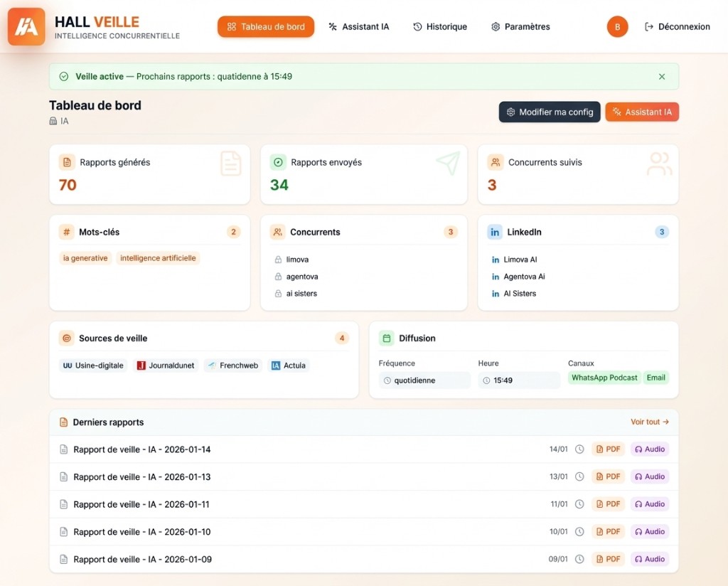This screenshot has width=728, height=586.
Task: Click the clock icon on 10/01 row
Action: (x=579, y=531)
